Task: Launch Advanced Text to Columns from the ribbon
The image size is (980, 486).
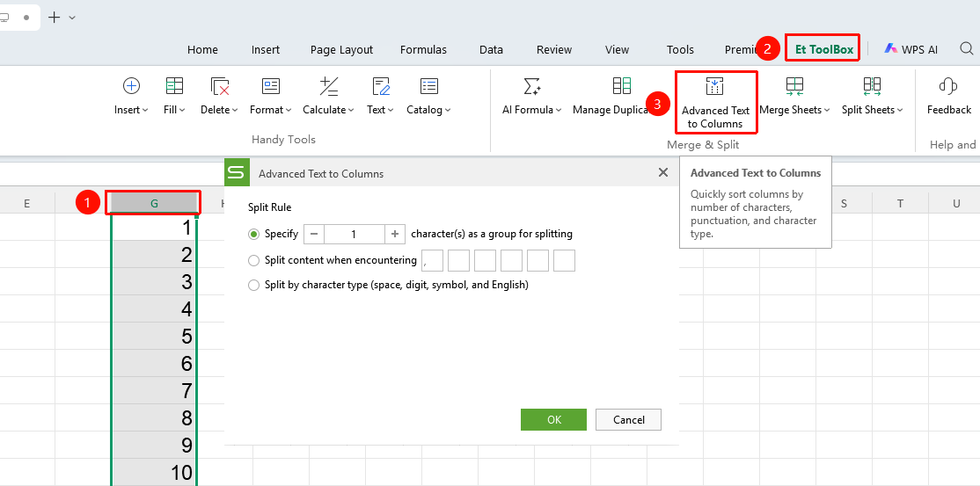Action: [715, 103]
